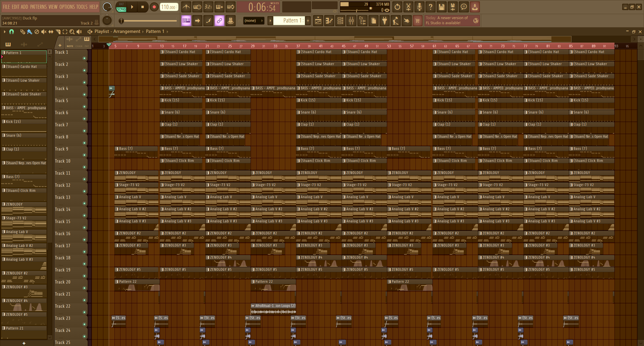Click the undo history icon
The height and width of the screenshot is (346, 644).
pyautogui.click(x=397, y=7)
